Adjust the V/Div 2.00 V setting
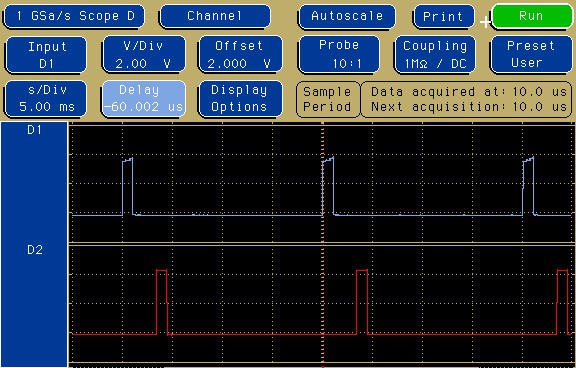Screen dimensions: 576x368 coord(144,55)
